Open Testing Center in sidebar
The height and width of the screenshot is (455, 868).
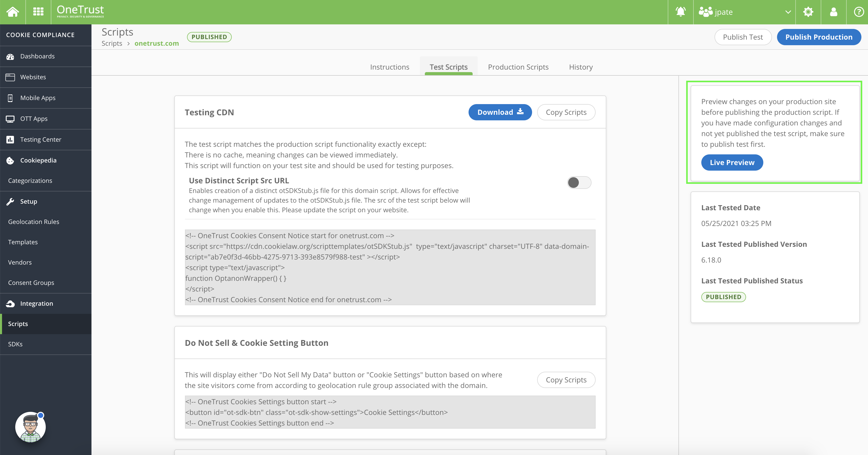(40, 139)
